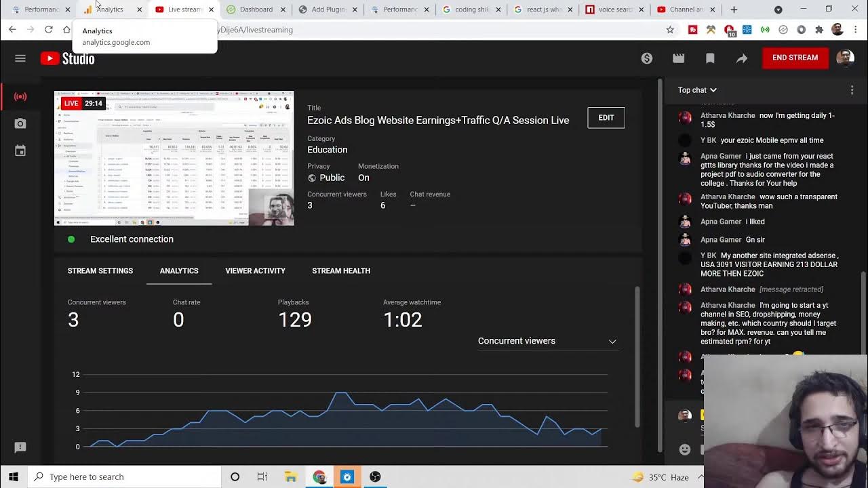The height and width of the screenshot is (488, 868).
Task: Open the Concurrent viewers chart dropdown
Action: tap(547, 341)
